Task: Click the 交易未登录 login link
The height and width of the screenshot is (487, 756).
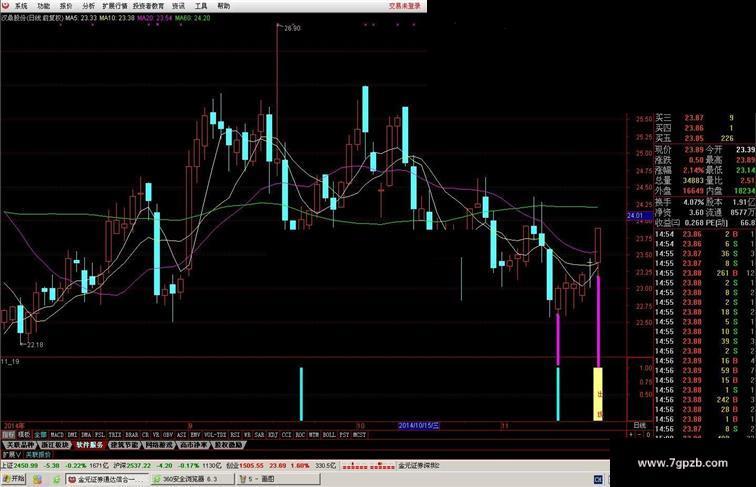Action: coord(405,6)
